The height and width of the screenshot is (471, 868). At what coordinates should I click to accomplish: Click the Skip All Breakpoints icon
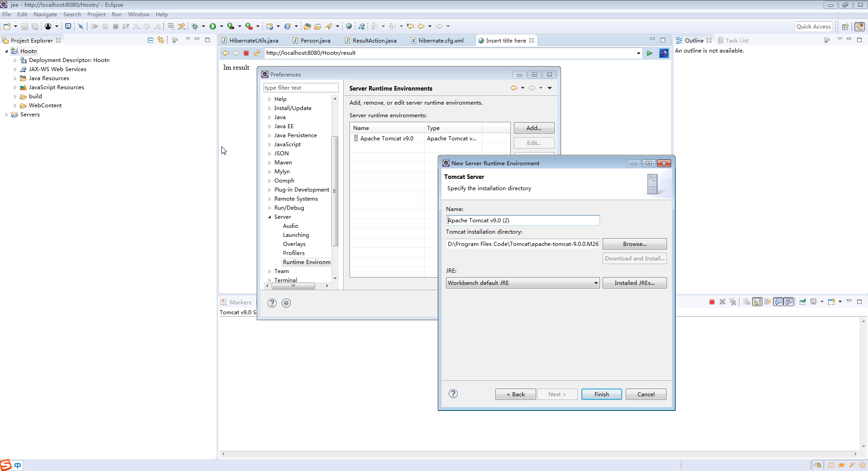pyautogui.click(x=81, y=26)
